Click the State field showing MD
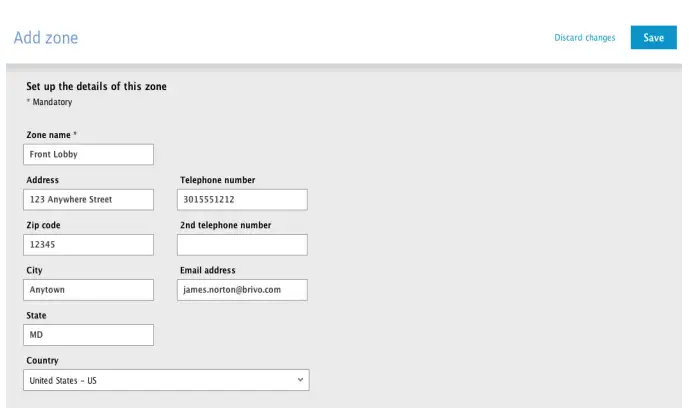694x417 pixels. click(x=88, y=335)
